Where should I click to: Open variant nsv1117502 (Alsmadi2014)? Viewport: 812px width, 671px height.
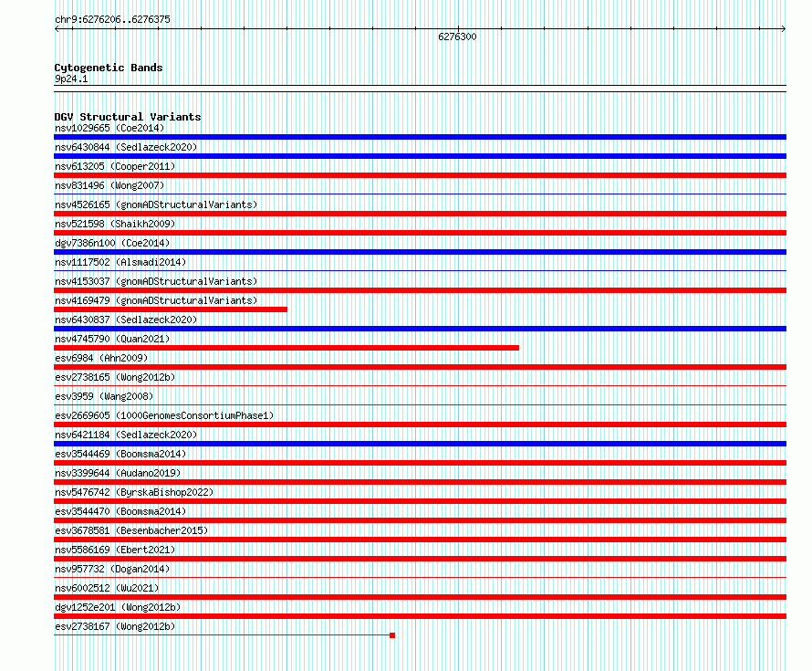pos(120,262)
